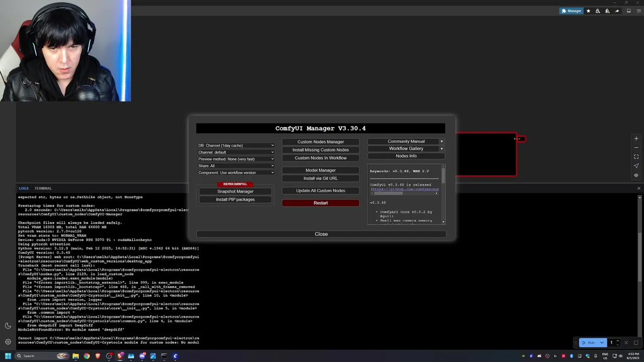Click the zoom out minus icon on canvas
This screenshot has height=362, width=644.
pyautogui.click(x=636, y=148)
